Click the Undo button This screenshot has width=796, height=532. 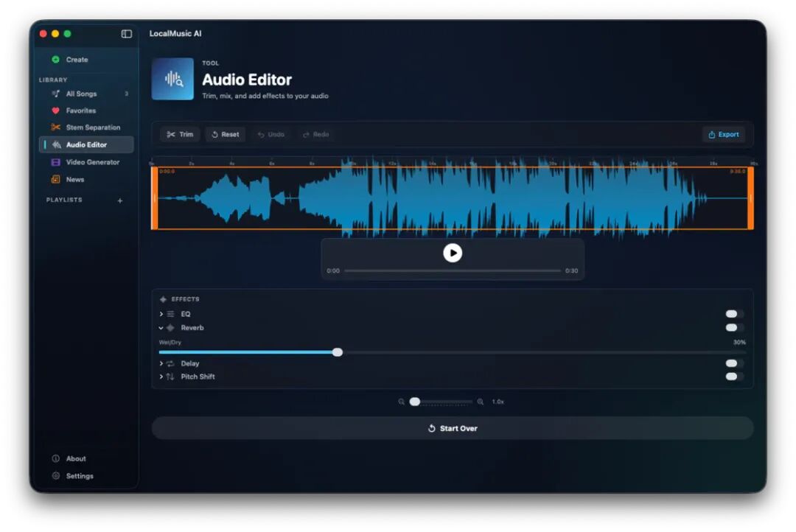(271, 135)
